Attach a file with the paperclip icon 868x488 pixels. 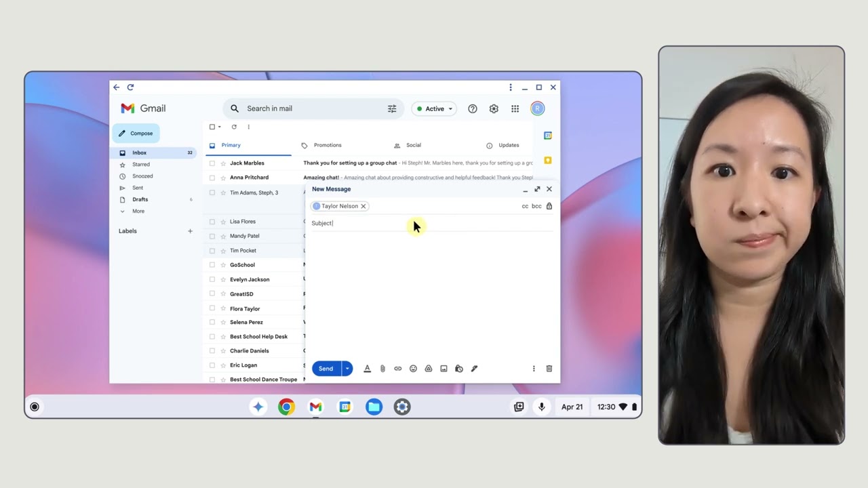[382, 368]
